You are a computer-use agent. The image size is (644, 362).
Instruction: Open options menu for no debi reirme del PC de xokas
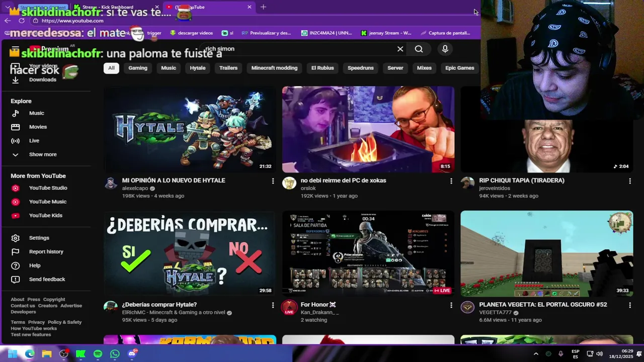451,181
